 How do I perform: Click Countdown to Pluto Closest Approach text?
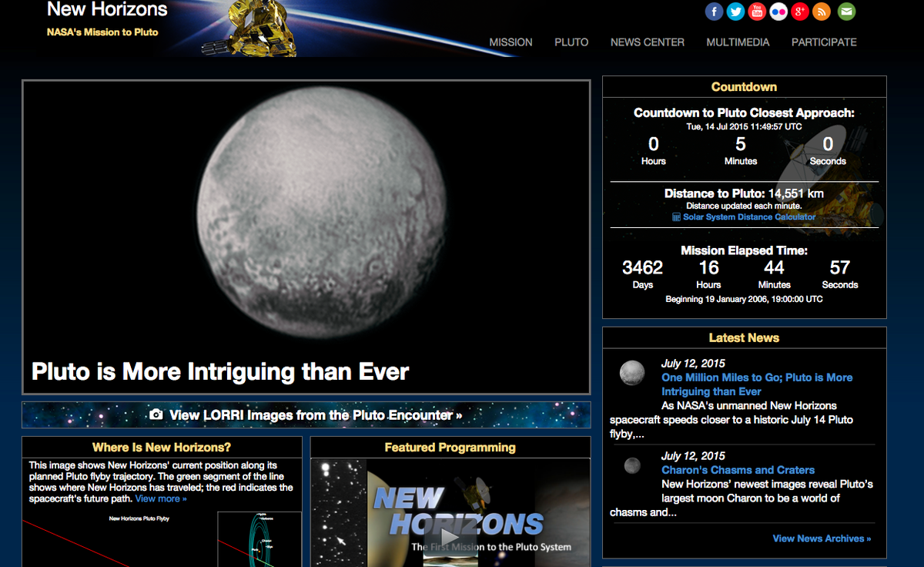744,113
